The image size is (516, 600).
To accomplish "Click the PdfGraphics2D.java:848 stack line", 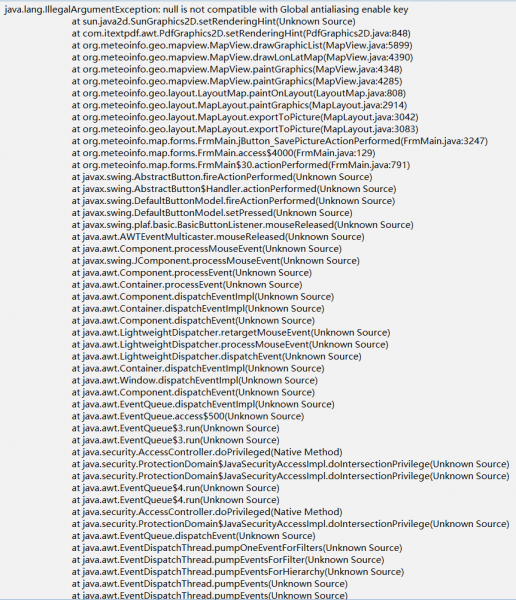I will (x=241, y=33).
